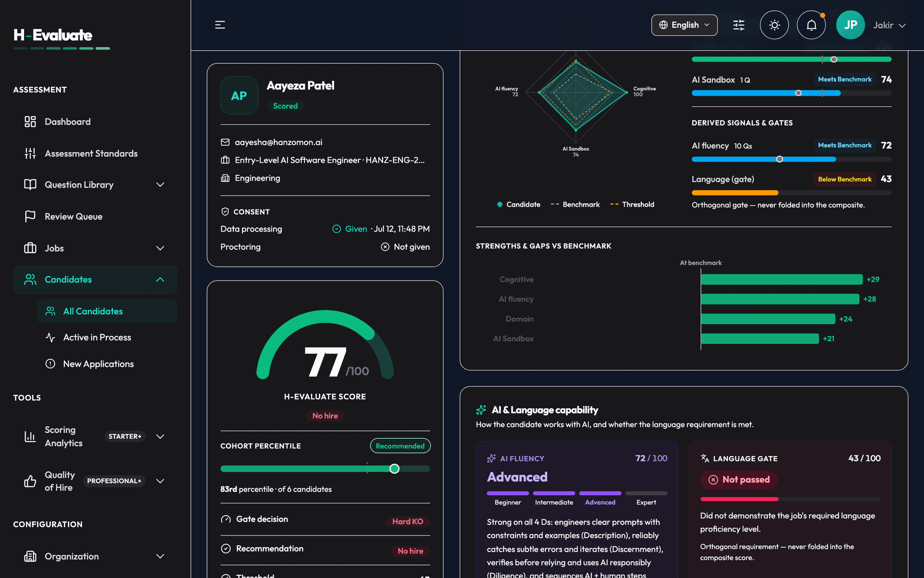Click the Not passed language gate badge
This screenshot has height=578, width=924.
(x=739, y=480)
